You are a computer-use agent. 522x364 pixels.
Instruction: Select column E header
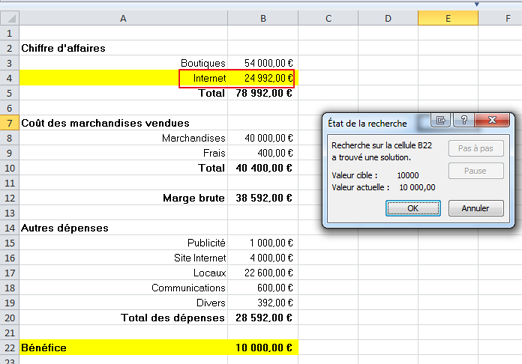(448, 18)
